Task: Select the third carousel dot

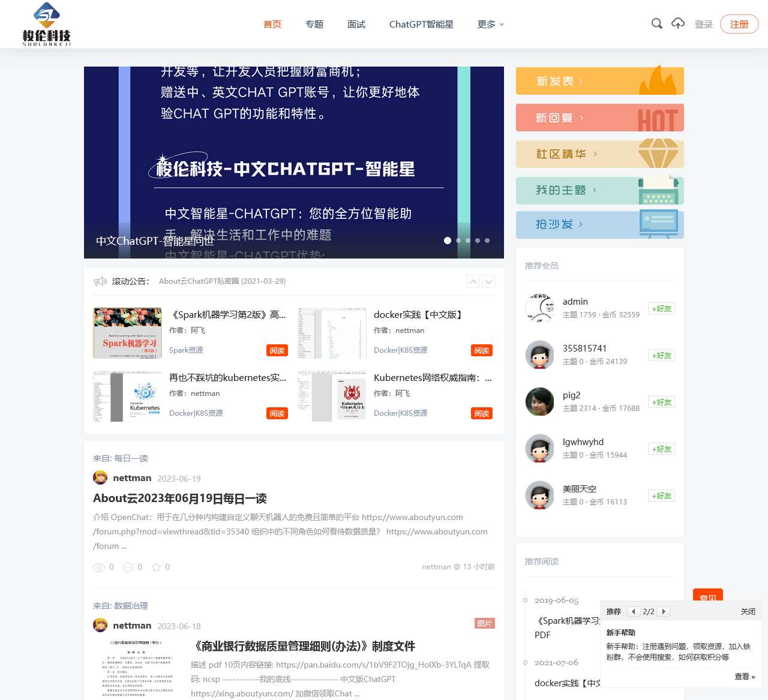Action: (x=468, y=241)
